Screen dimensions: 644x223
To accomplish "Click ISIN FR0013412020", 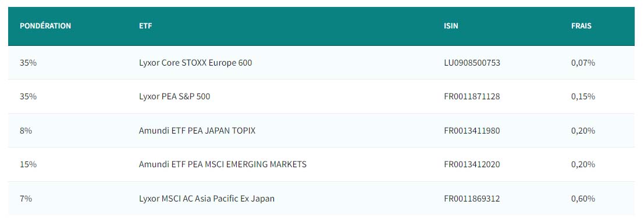I will click(x=472, y=164).
